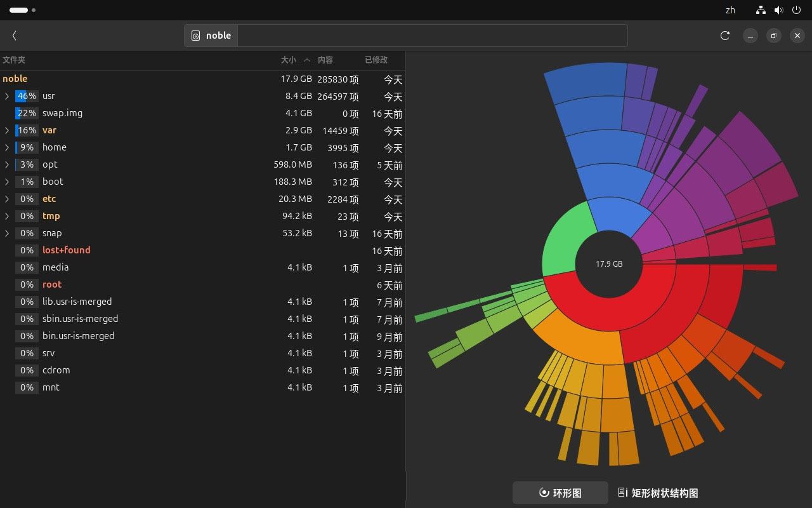Click the power icon in the top bar
Screen dimensions: 812x508
796,10
